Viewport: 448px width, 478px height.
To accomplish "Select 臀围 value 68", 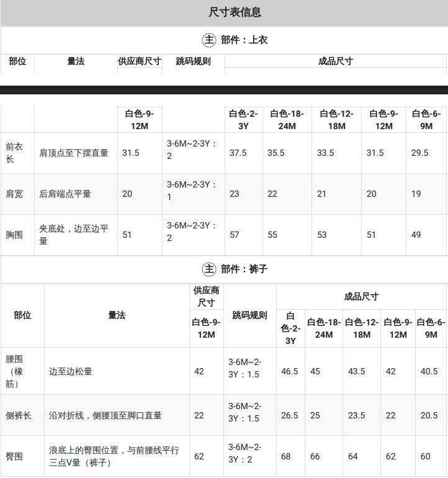I will [286, 456].
